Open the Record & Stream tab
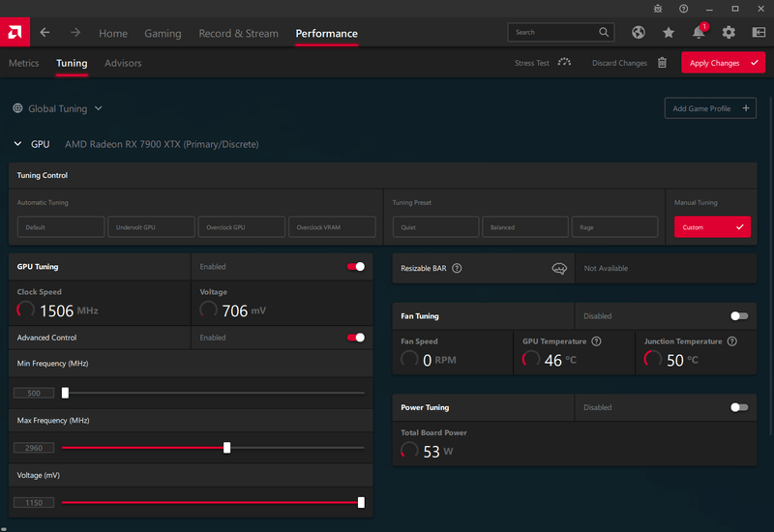Viewport: 774px width, 532px height. point(238,33)
